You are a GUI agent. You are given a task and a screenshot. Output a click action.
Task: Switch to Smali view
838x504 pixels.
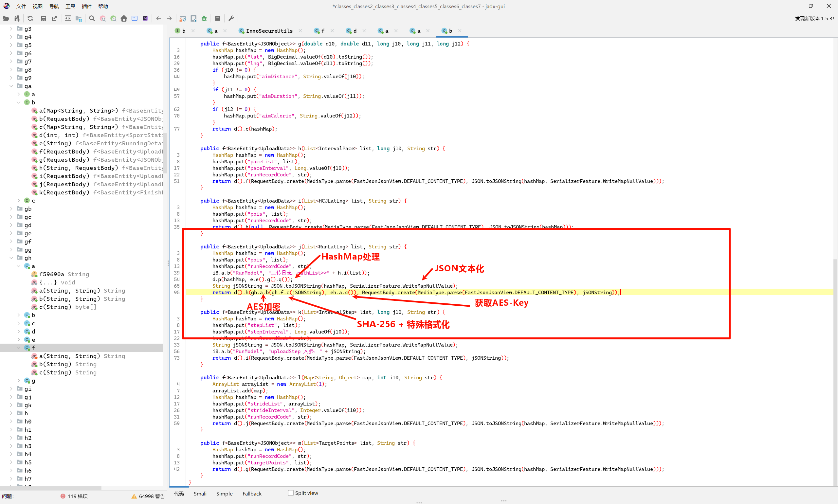200,494
